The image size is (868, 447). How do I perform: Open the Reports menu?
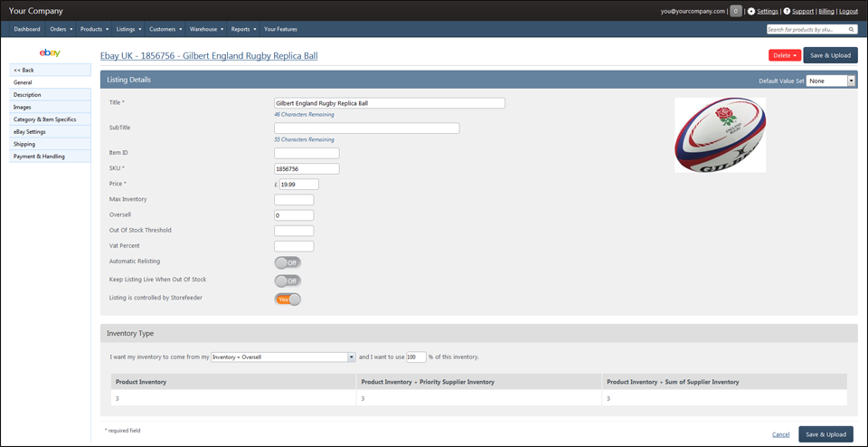243,29
